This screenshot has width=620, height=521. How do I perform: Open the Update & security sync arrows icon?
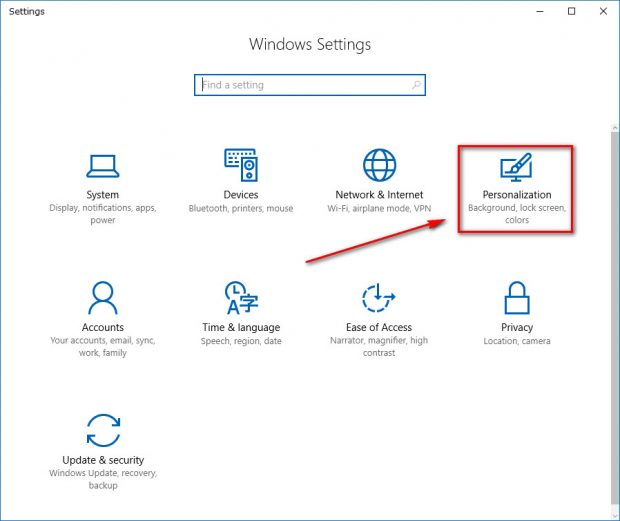coord(103,430)
